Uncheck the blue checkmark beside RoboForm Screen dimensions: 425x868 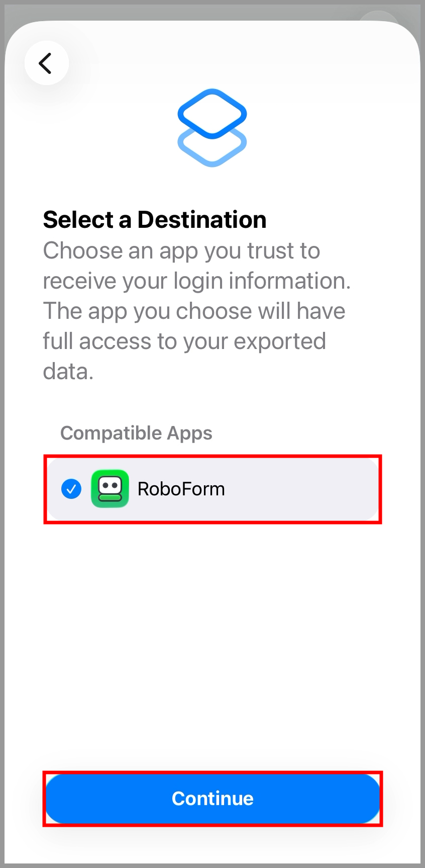coord(71,489)
